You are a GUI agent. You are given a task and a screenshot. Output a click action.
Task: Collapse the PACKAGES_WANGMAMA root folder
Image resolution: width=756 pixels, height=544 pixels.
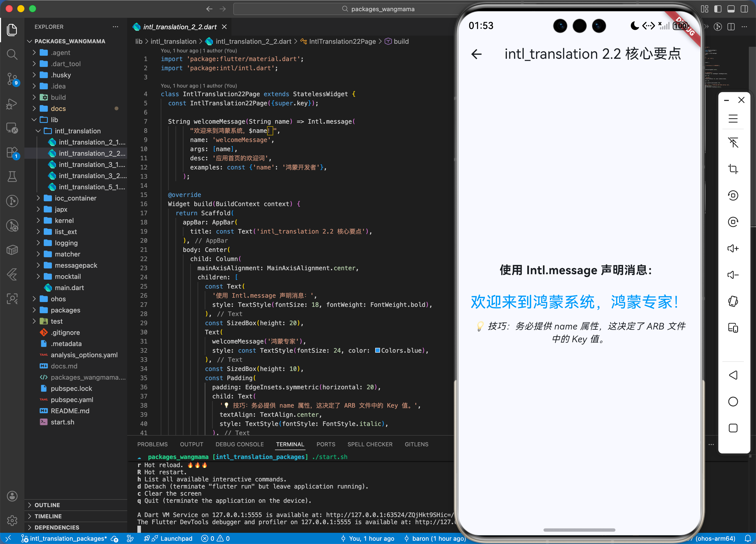coord(76,41)
